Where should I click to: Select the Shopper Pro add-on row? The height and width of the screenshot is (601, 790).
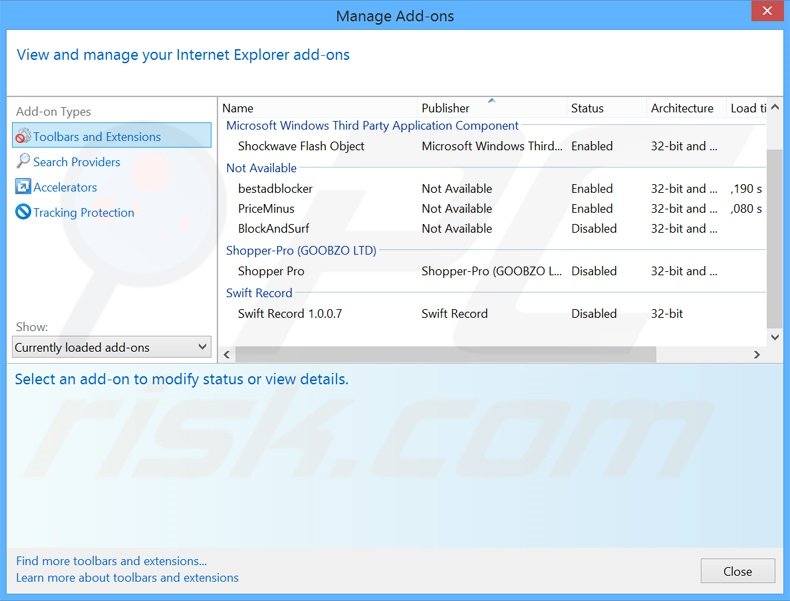(x=492, y=271)
